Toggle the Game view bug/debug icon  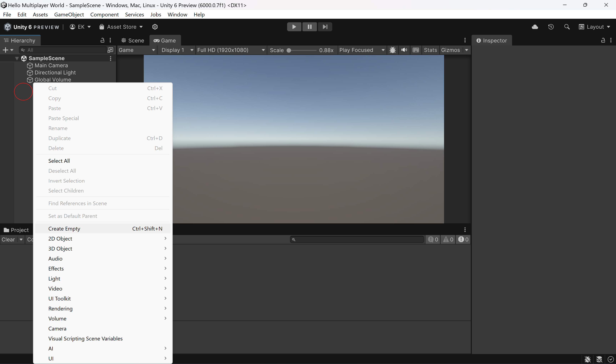pyautogui.click(x=392, y=50)
